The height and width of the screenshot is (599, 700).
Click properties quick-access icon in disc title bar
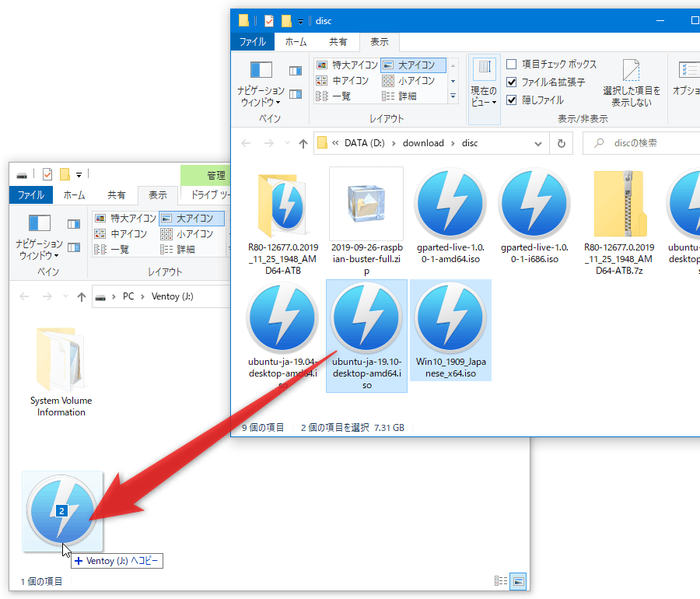pos(269,20)
